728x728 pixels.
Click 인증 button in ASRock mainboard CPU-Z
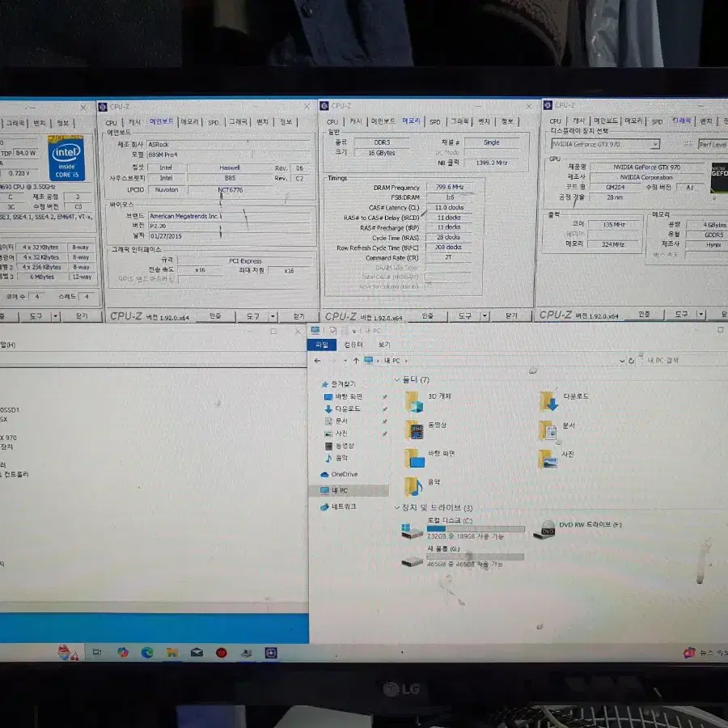pos(215,316)
